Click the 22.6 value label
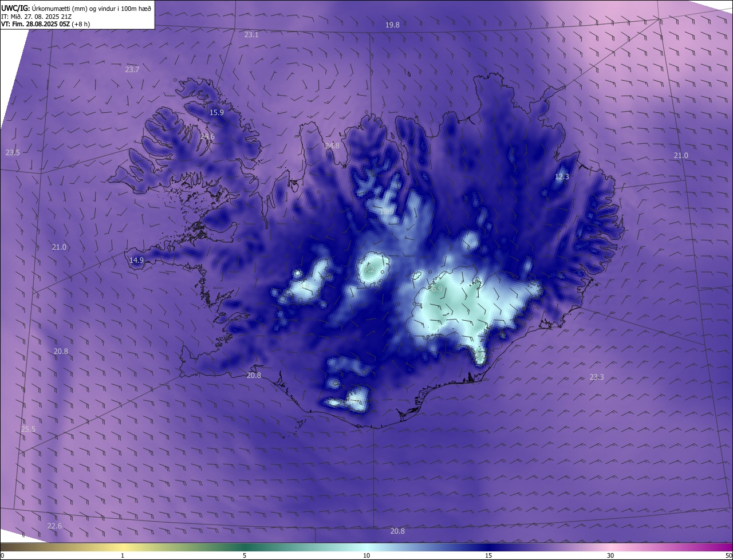 54,526
